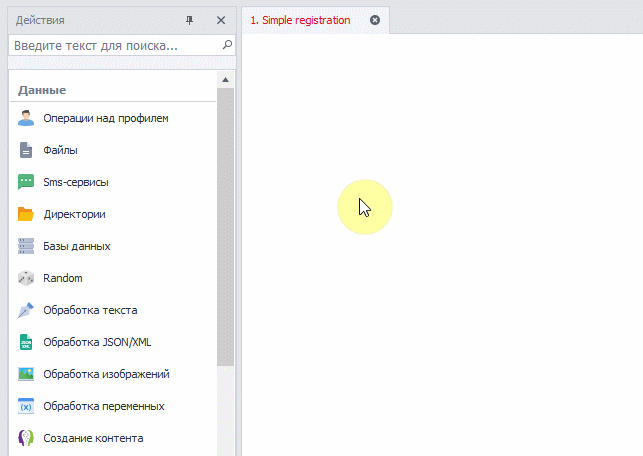Click the Создание контента head icon
Image resolution: width=643 pixels, height=456 pixels.
tap(26, 438)
